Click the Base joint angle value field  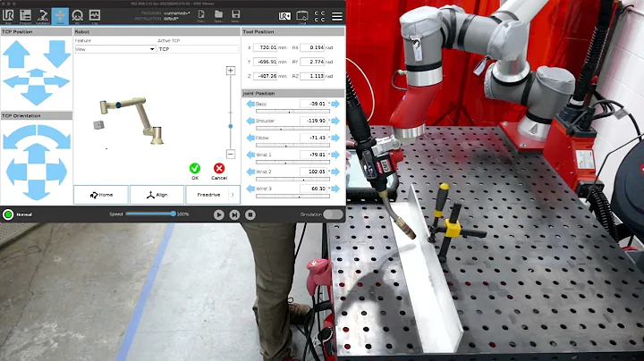pyautogui.click(x=313, y=104)
